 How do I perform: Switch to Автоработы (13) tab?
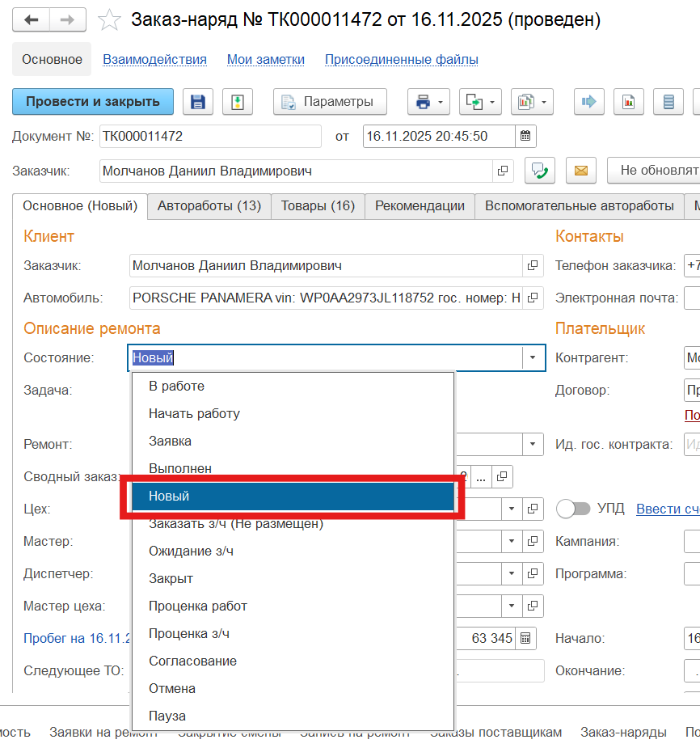209,206
